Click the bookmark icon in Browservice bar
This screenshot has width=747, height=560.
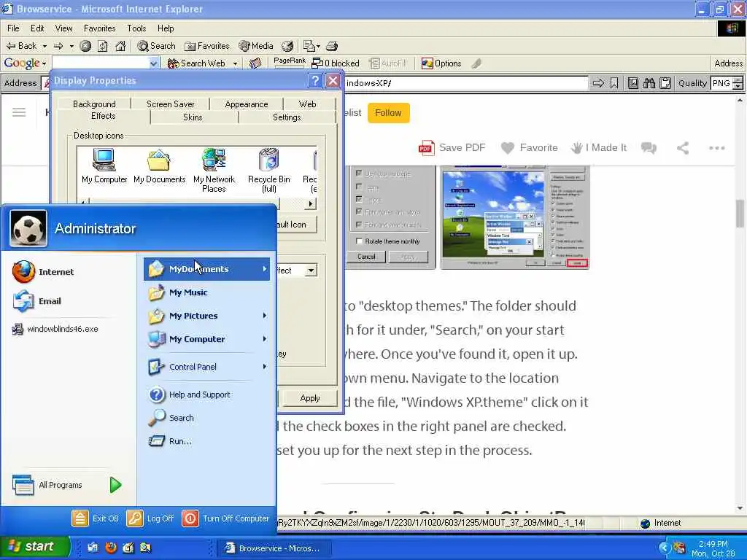point(614,83)
